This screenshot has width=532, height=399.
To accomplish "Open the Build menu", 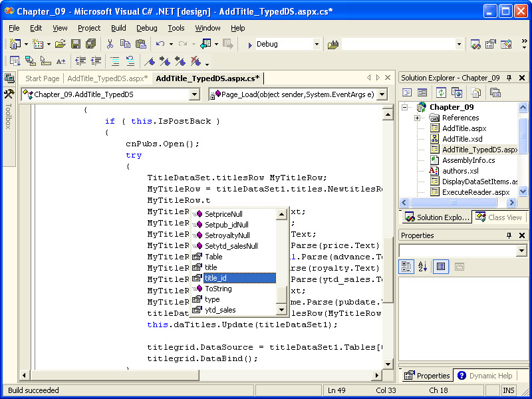I will 118,28.
